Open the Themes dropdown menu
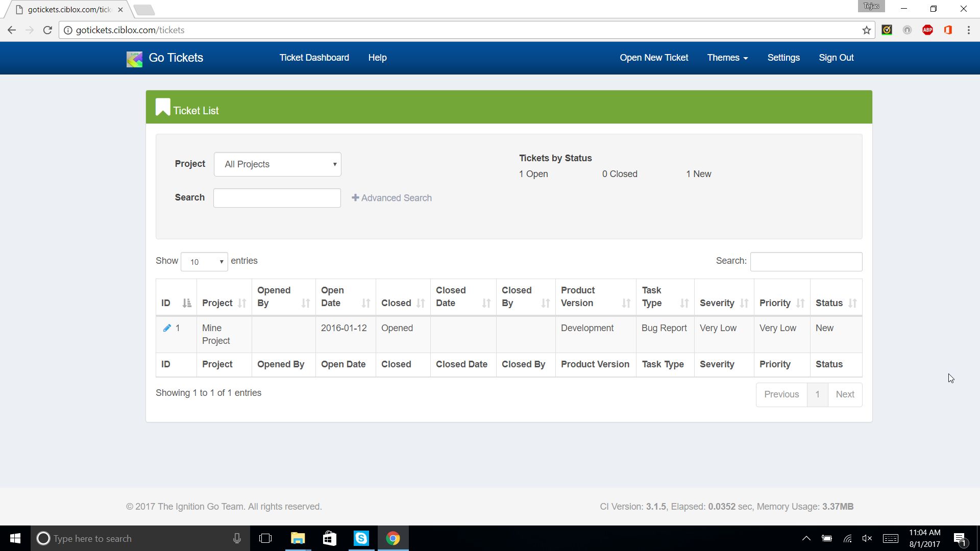This screenshot has width=980, height=551. tap(727, 58)
